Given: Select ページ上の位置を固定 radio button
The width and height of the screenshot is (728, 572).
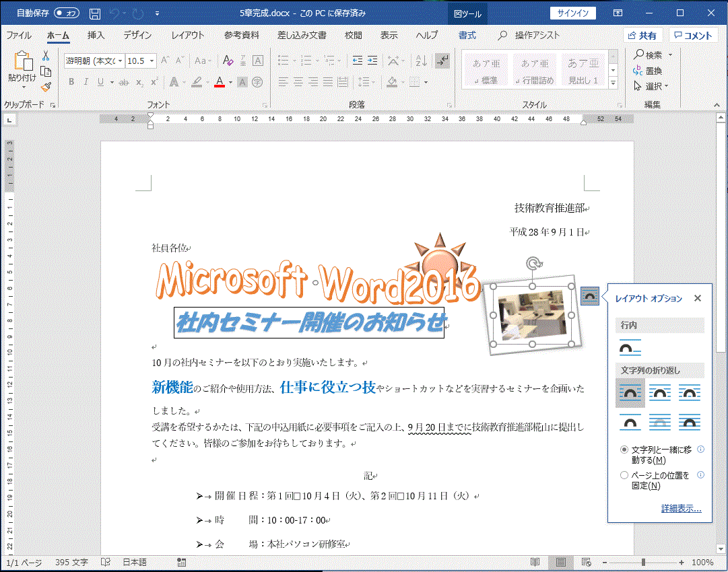Looking at the screenshot, I should 624,475.
